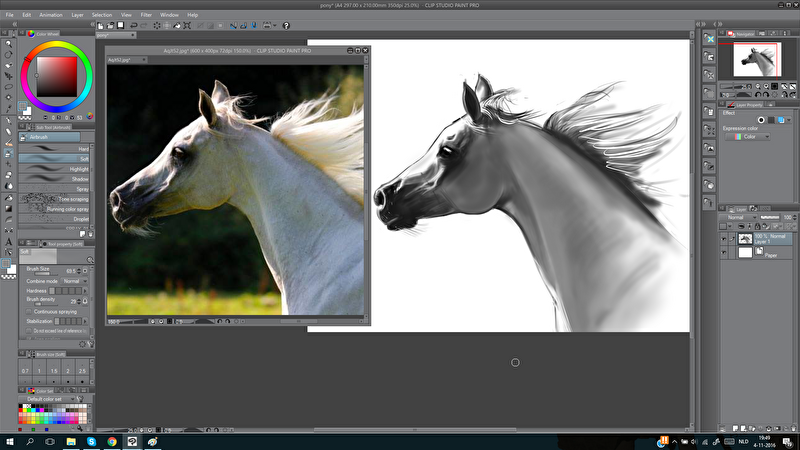The image size is (800, 450).
Task: Click Navigator zoom in magnifier icon
Action: [766, 86]
